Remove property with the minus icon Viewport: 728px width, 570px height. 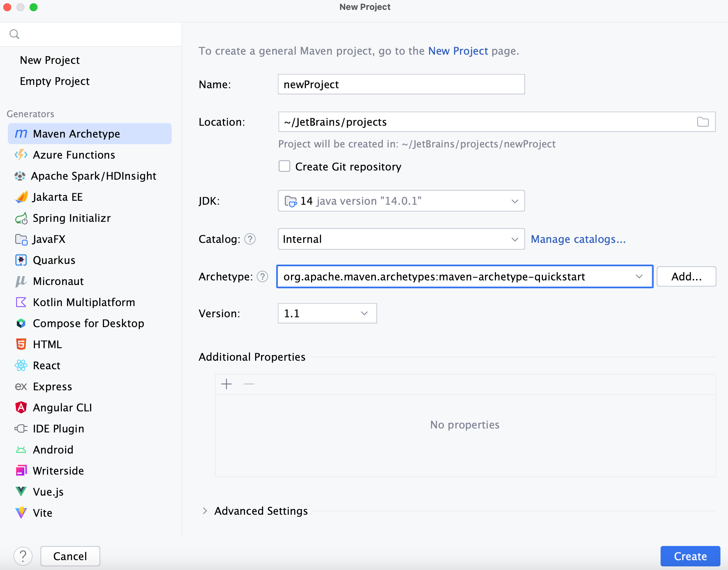point(249,384)
